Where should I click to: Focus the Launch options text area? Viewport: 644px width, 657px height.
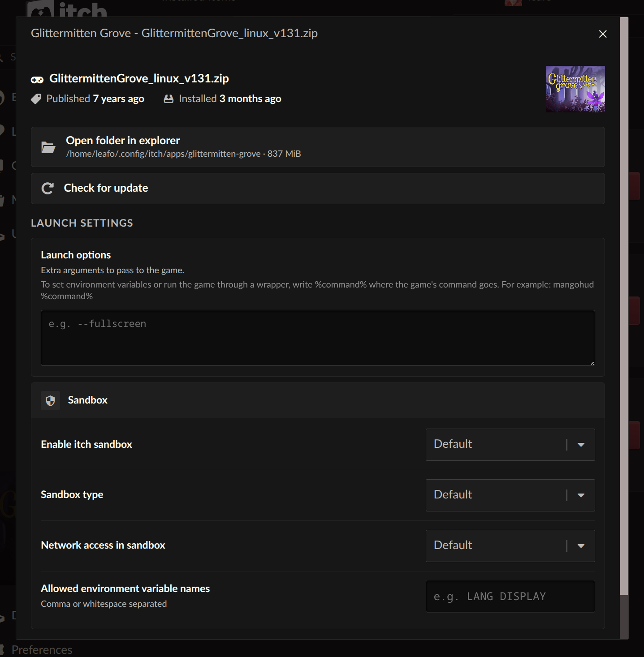[x=318, y=338]
